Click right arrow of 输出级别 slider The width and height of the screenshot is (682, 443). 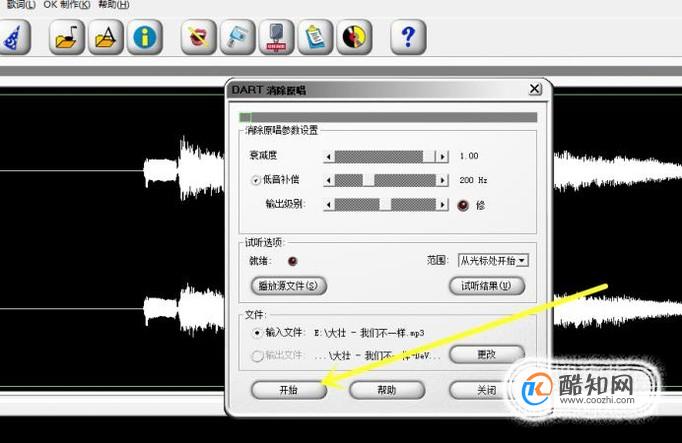coord(443,204)
